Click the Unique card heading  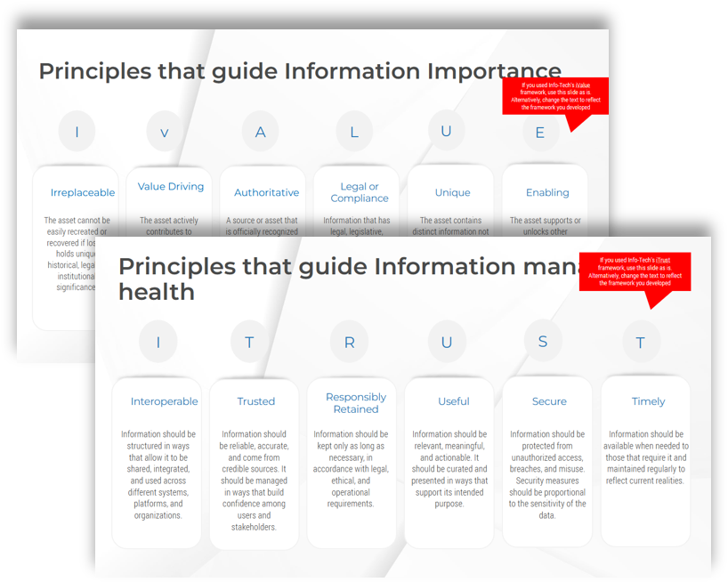coord(452,192)
